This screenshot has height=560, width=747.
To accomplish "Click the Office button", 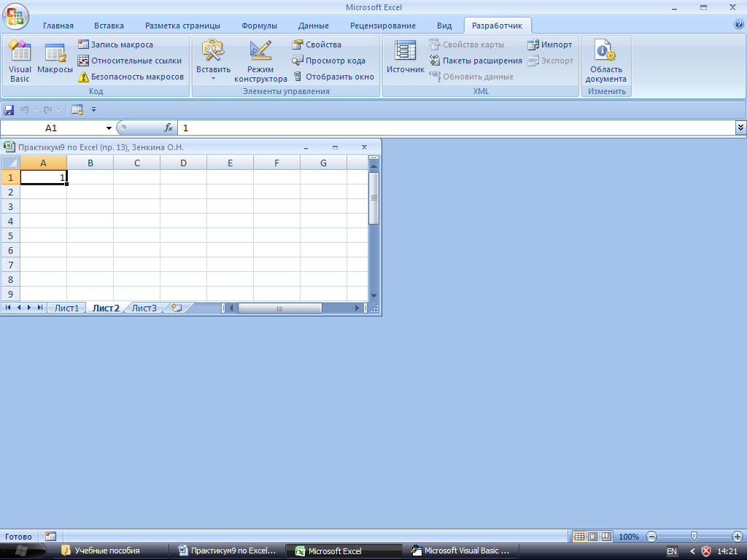I will click(15, 17).
